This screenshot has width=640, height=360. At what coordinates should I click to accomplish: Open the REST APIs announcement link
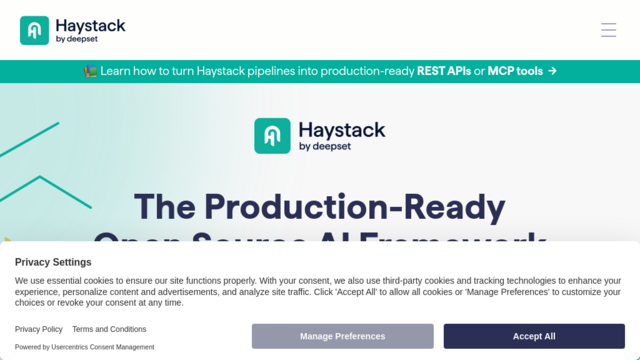pyautogui.click(x=444, y=71)
